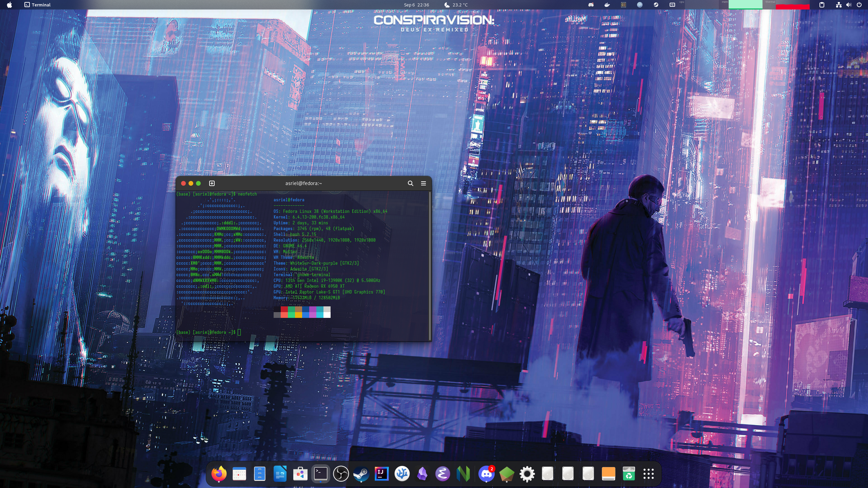Open the Sep 6 22:36 clock menu

[416, 5]
